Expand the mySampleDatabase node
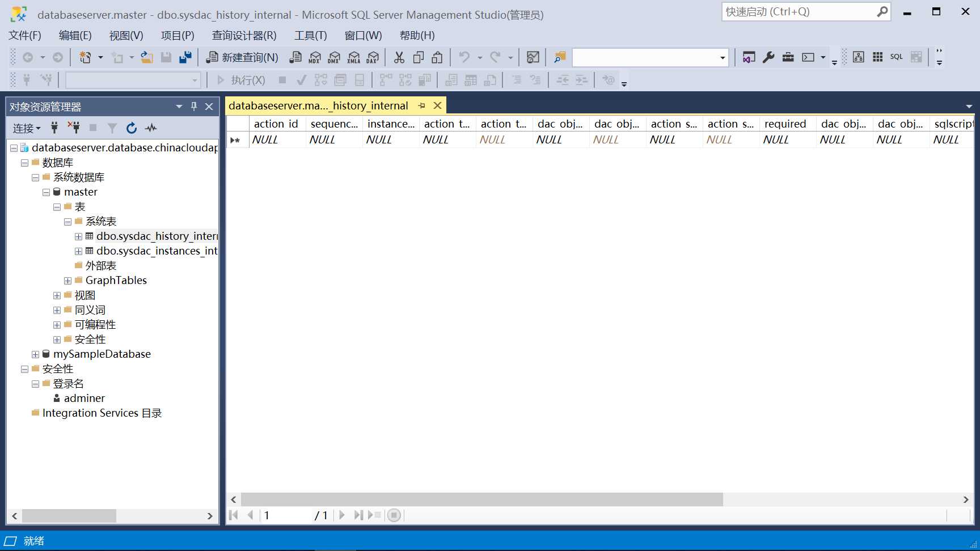 (35, 354)
